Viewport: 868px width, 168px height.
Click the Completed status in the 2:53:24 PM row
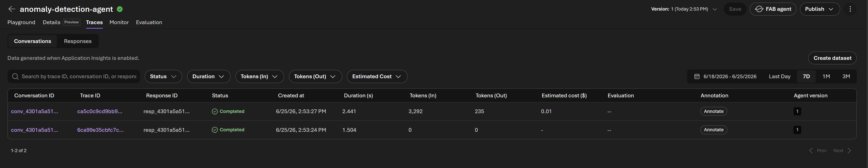click(228, 130)
